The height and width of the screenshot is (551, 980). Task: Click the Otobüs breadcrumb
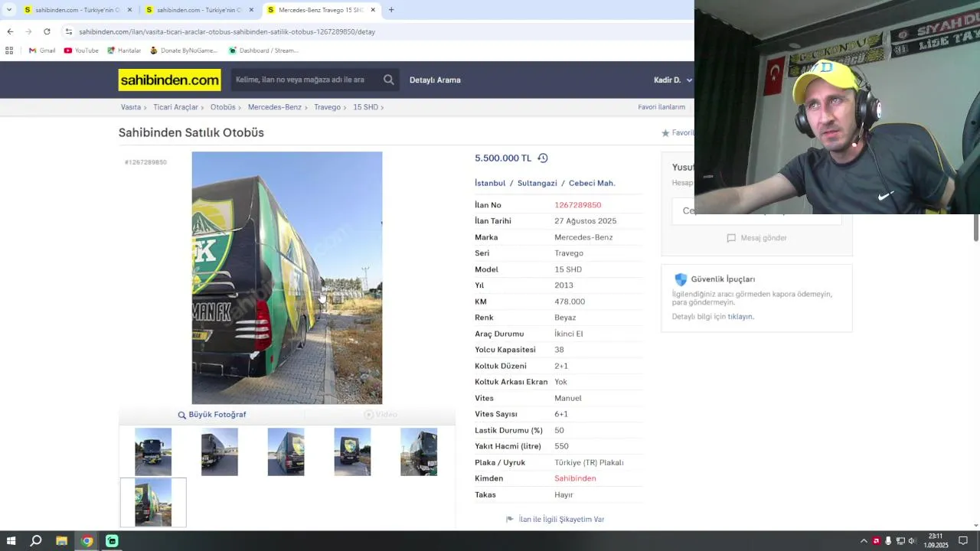pos(223,107)
